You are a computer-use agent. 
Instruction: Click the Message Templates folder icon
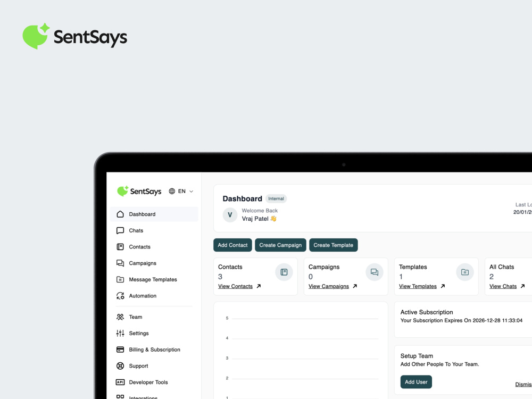(x=120, y=279)
